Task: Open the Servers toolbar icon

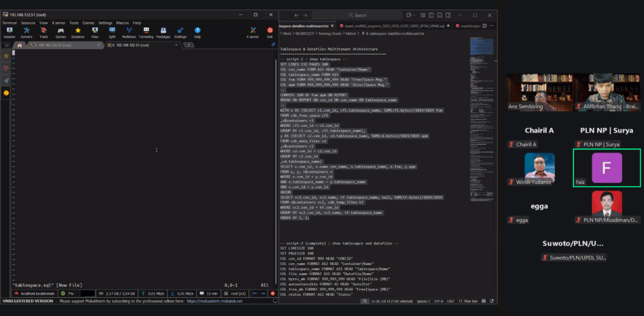Action: (26, 32)
